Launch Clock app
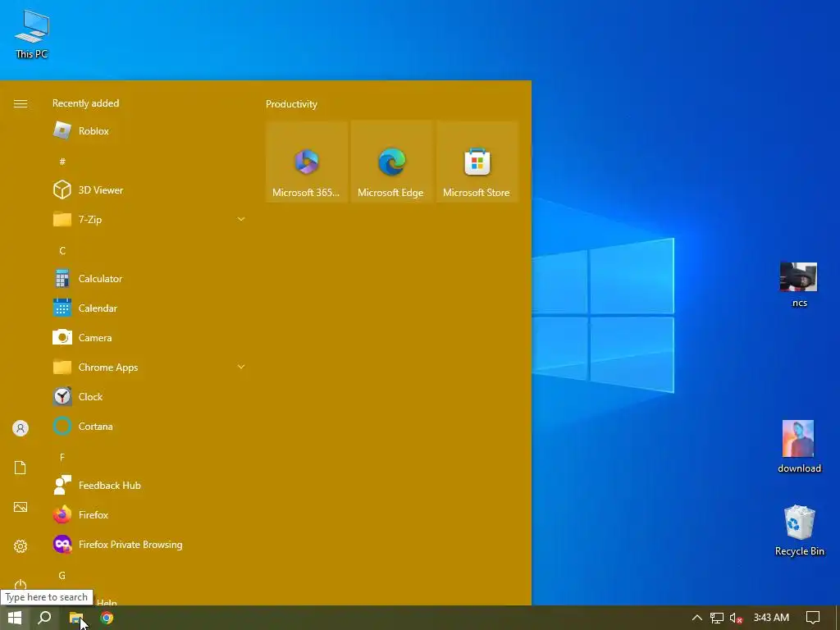840x630 pixels. [x=148, y=396]
